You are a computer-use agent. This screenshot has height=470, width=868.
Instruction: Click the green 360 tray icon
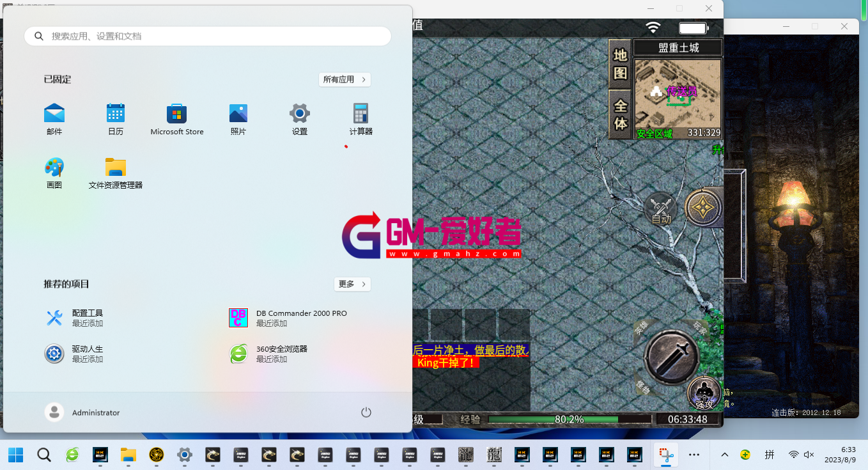click(x=745, y=455)
